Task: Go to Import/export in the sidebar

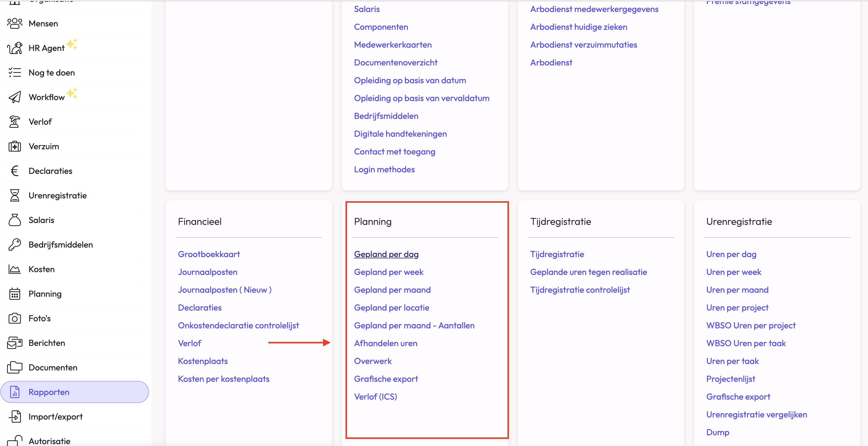Action: coord(56,417)
